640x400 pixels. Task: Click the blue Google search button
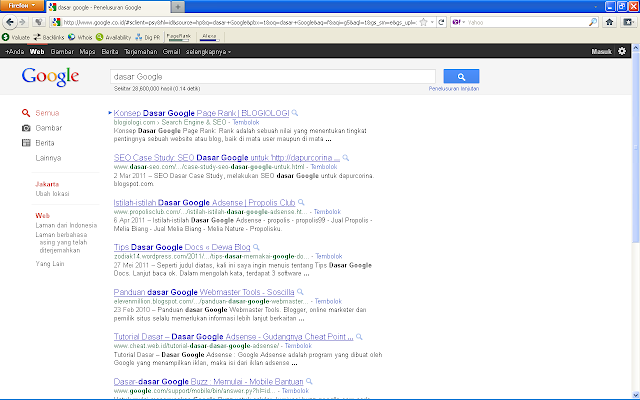pyautogui.click(x=461, y=76)
